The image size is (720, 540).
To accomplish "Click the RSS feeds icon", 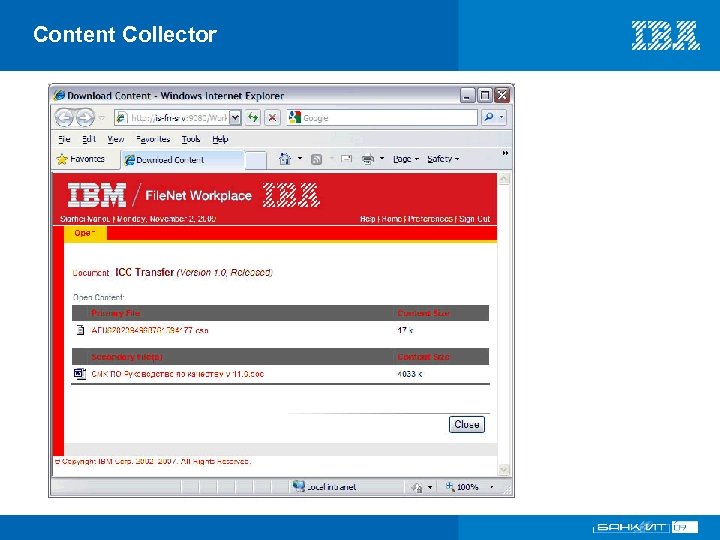I will [x=316, y=159].
